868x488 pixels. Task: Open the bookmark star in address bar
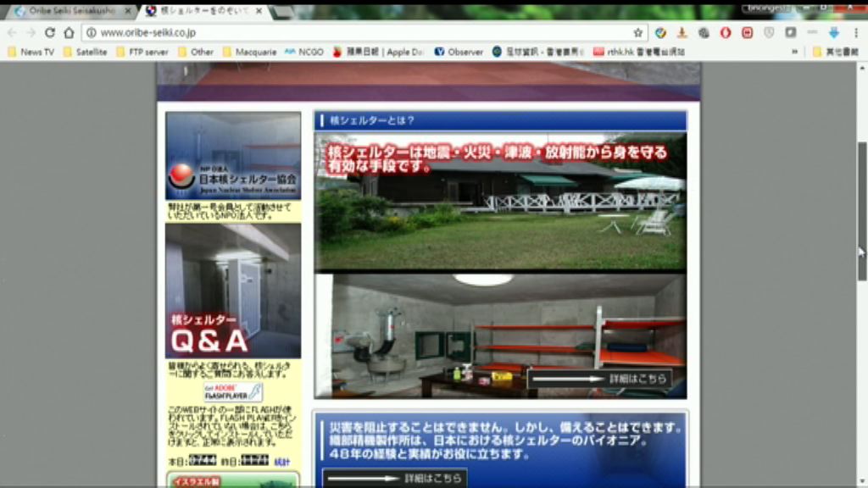coord(637,32)
